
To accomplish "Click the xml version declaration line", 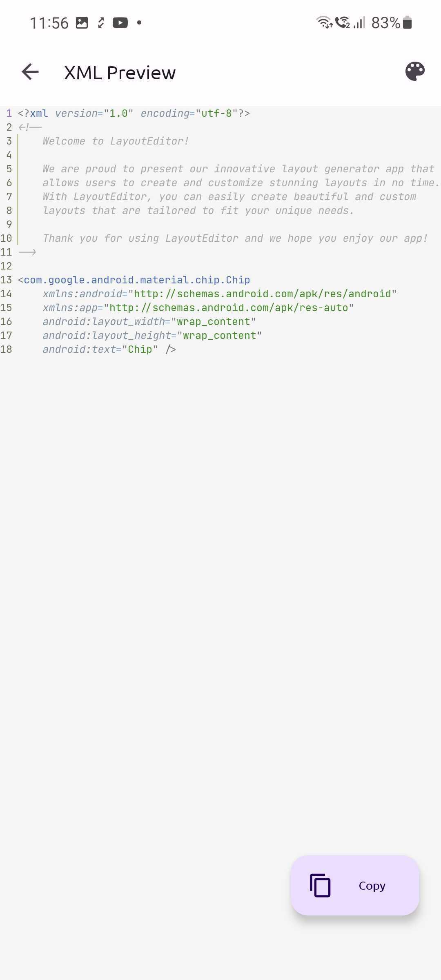I will (134, 114).
